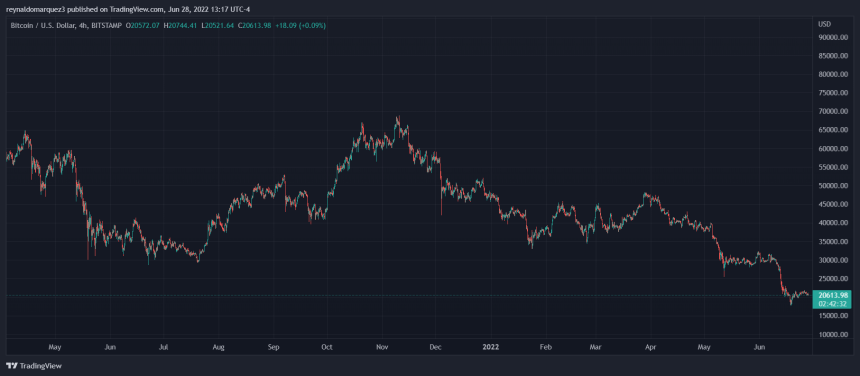This screenshot has height=376, width=860.
Task: Click the USD currency label
Action: [x=824, y=24]
